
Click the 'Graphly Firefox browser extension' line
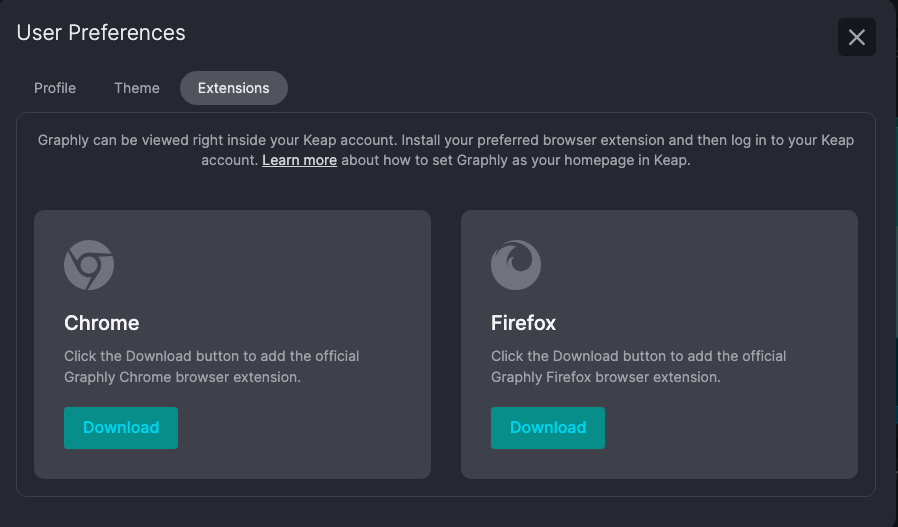605,378
